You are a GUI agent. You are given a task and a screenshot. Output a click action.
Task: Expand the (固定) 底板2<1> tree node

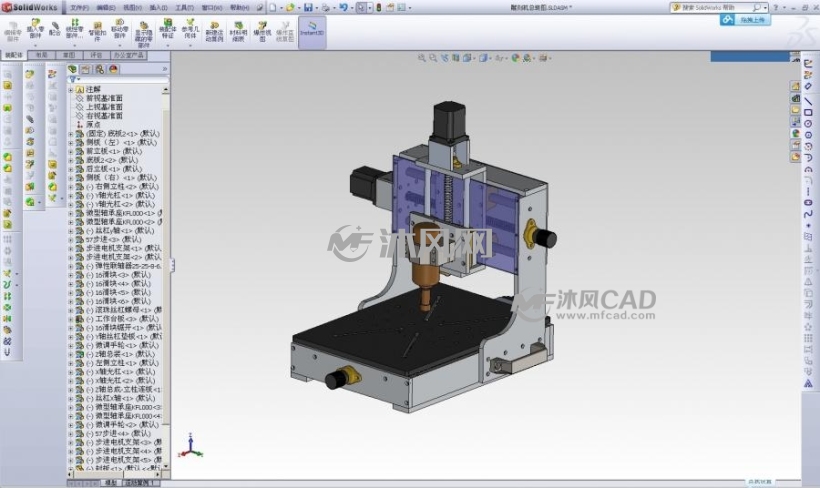(x=71, y=134)
